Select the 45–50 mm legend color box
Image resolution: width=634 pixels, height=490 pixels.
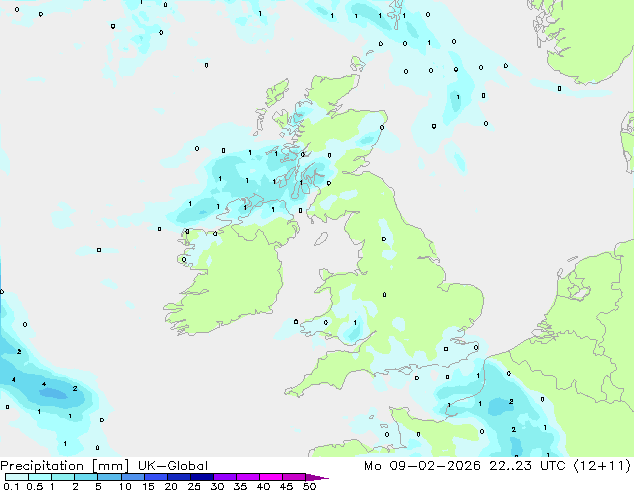294,477
